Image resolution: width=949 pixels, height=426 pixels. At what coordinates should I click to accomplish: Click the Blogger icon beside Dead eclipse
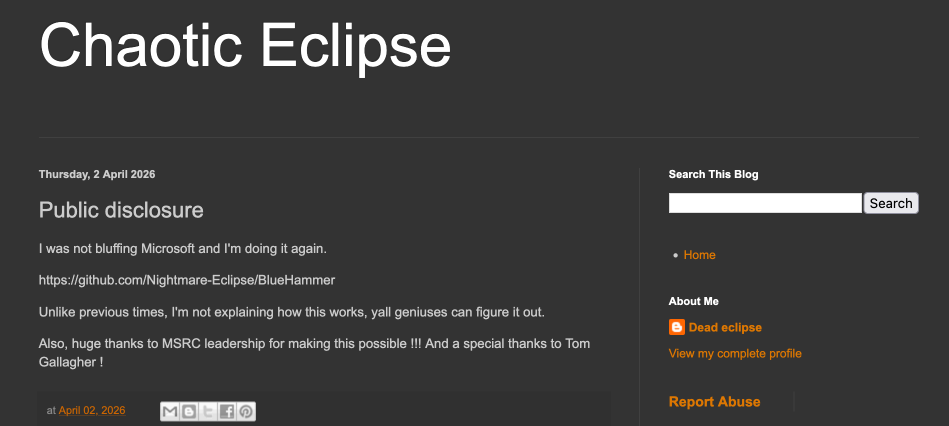coord(677,328)
